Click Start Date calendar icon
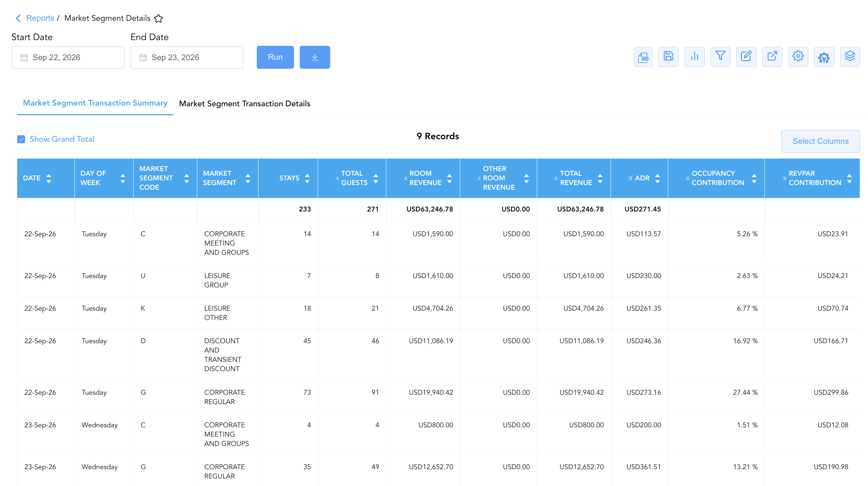Screen dimensions: 868x486 click(24, 58)
